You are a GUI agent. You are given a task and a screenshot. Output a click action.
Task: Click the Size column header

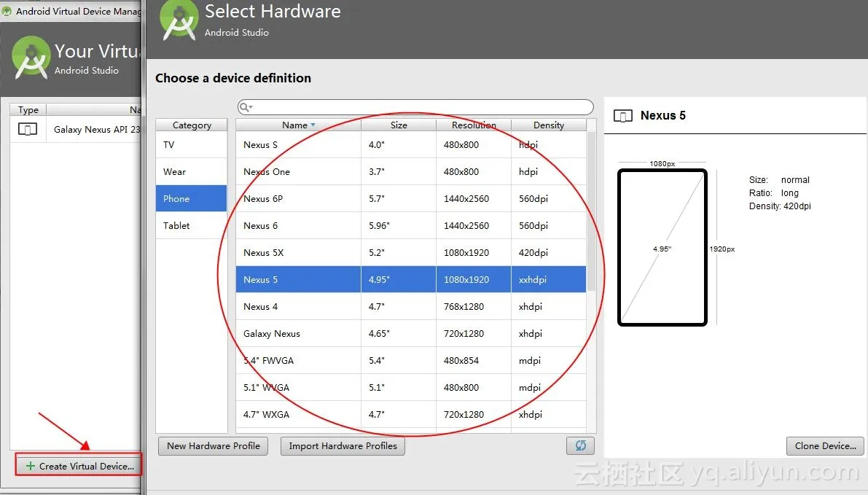click(399, 125)
